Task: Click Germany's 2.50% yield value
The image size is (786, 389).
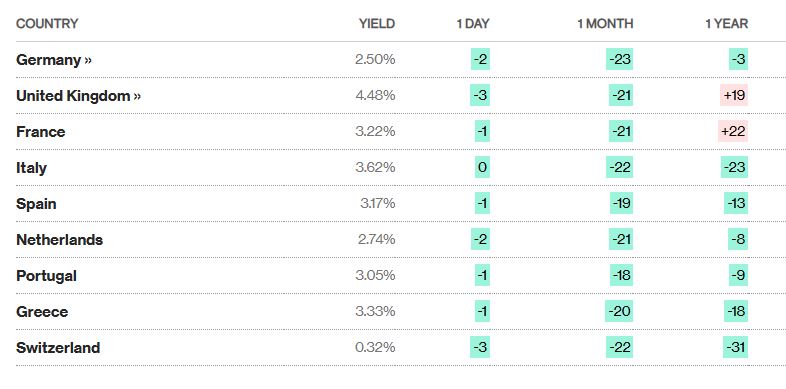Action: (375, 60)
